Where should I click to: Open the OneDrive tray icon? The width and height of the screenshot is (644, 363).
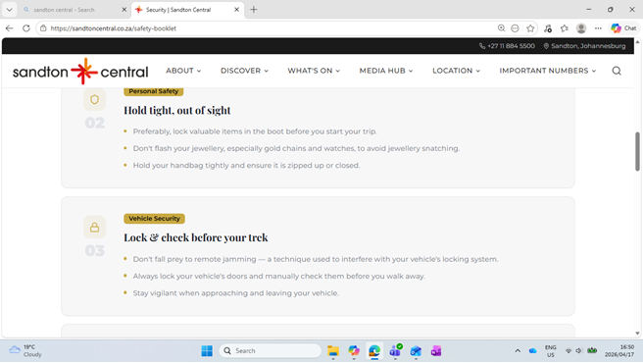click(x=532, y=350)
